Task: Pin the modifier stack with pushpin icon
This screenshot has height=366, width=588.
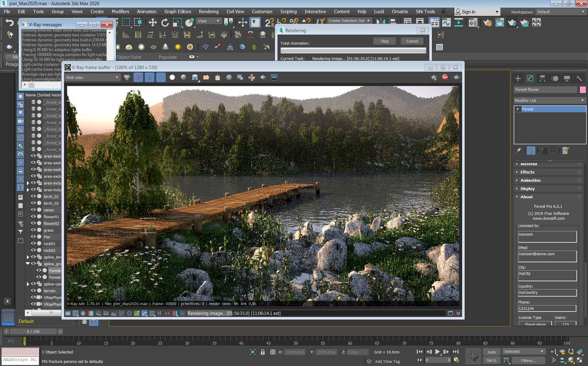Action: click(x=518, y=150)
